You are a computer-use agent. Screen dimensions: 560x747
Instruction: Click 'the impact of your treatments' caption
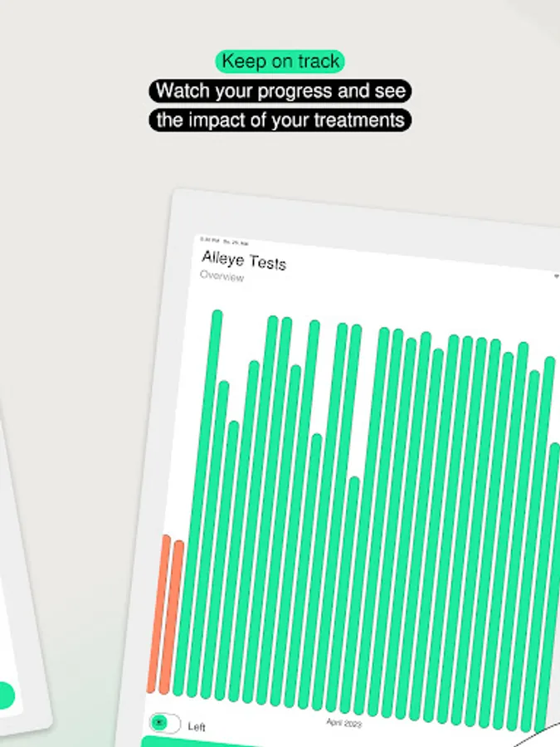point(280,120)
